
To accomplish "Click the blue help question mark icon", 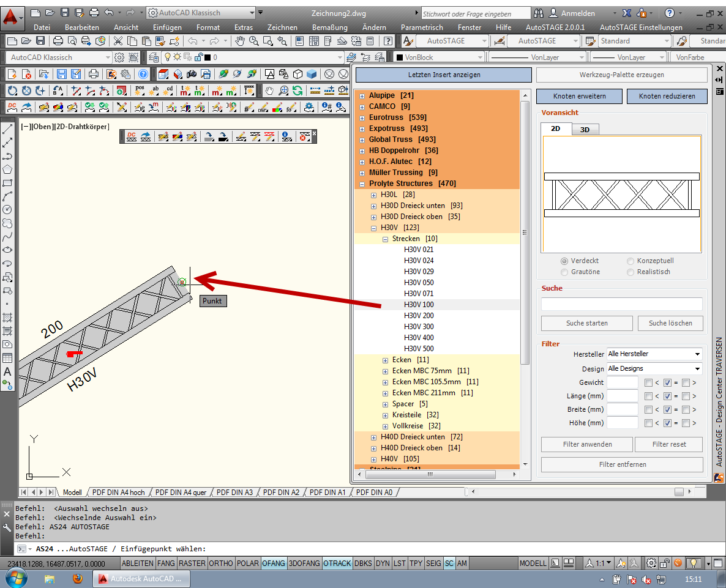I will (x=143, y=74).
